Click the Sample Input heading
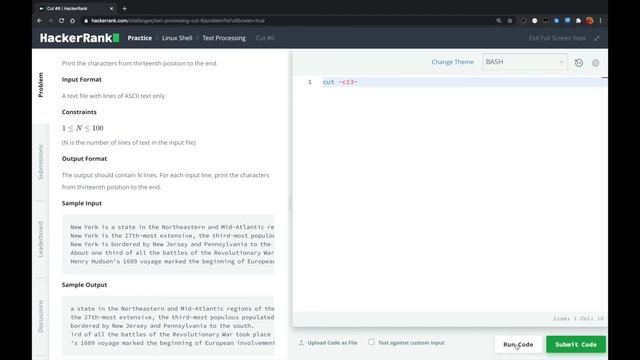The width and height of the screenshot is (640, 360). pos(82,203)
